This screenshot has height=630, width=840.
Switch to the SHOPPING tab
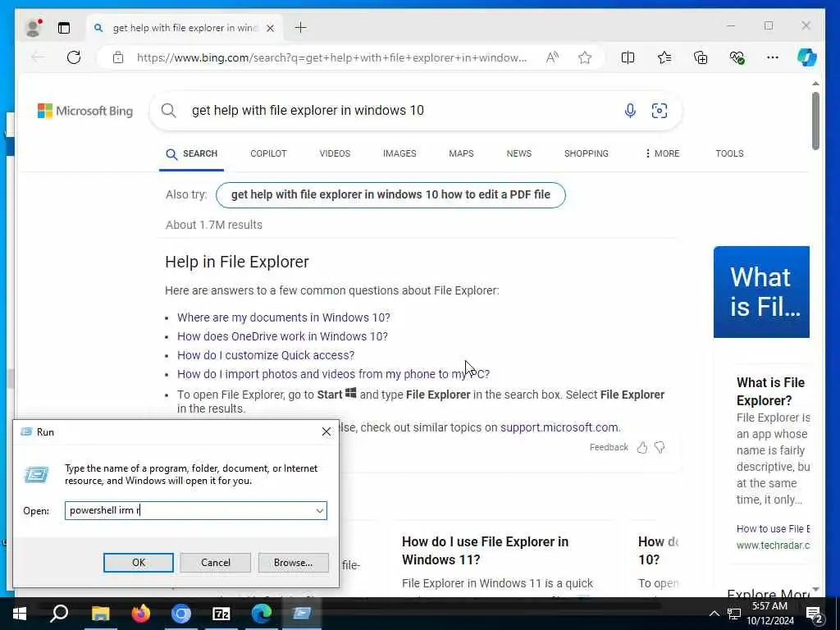(x=586, y=153)
